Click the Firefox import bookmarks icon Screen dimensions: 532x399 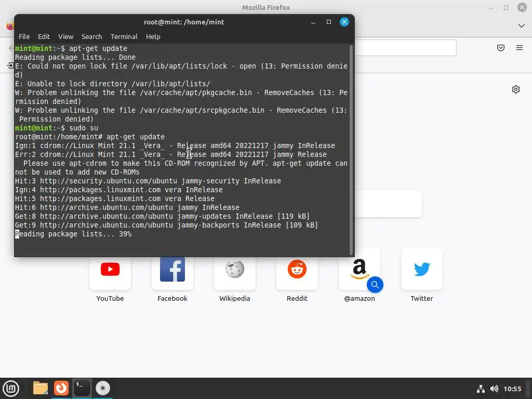coord(10,65)
